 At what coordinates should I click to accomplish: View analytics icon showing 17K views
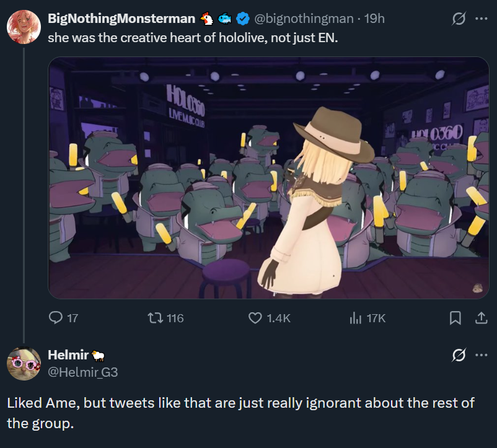(x=355, y=318)
